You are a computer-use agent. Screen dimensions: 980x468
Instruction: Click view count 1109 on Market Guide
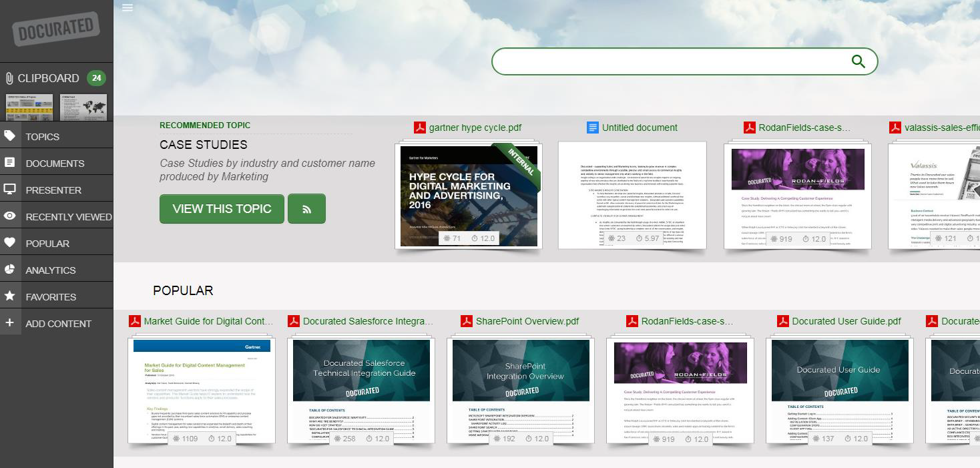(x=185, y=439)
